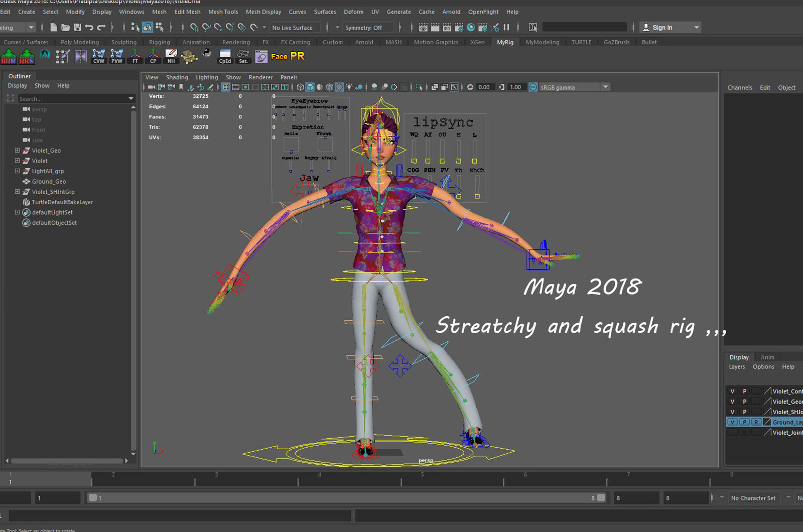Screen dimensions: 803x532
Task: Open the CpEd component editor shelf icon
Action: click(x=225, y=56)
